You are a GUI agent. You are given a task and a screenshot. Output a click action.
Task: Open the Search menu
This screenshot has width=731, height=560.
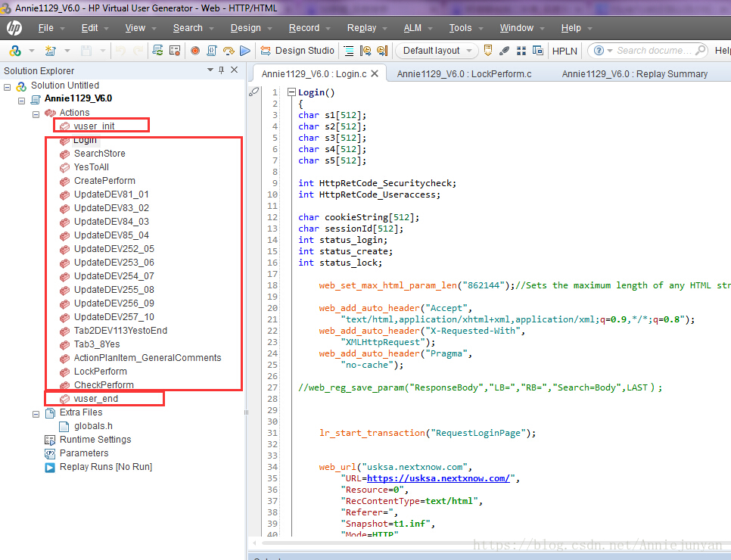[x=193, y=28]
